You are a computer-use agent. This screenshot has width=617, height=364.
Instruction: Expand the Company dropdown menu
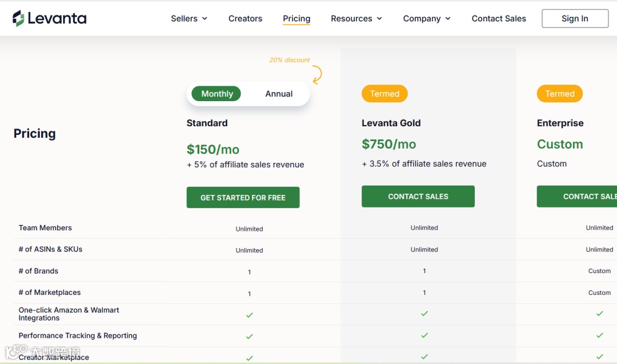point(427,18)
